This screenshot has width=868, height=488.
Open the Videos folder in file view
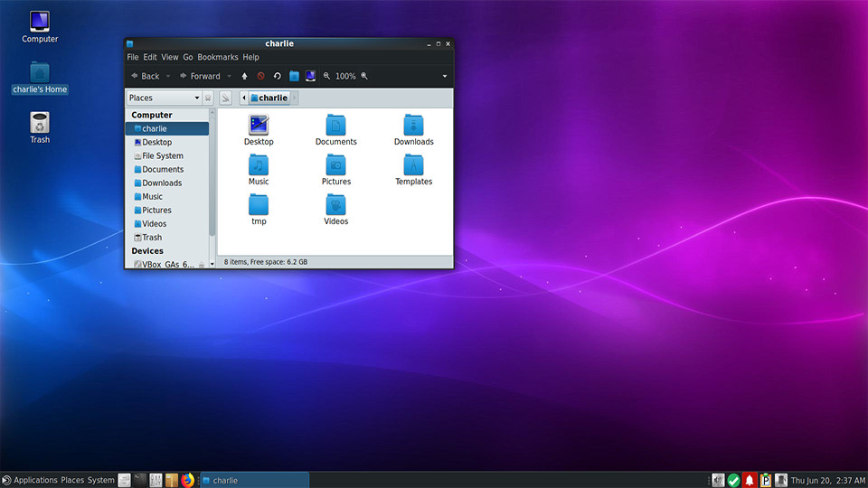coord(336,210)
